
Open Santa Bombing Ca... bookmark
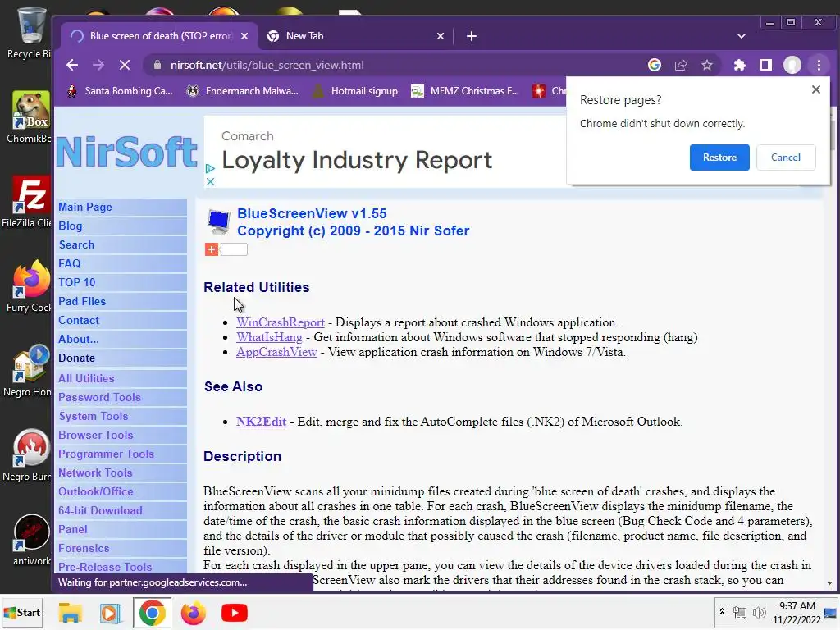[121, 91]
